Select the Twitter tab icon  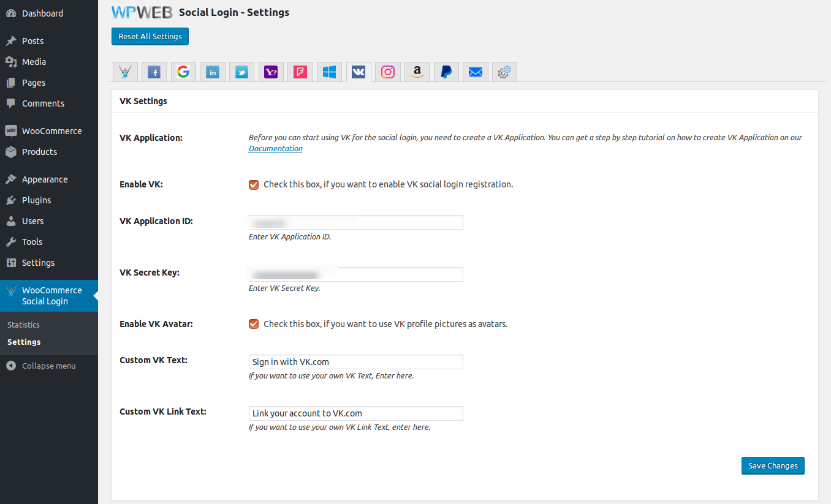(242, 72)
